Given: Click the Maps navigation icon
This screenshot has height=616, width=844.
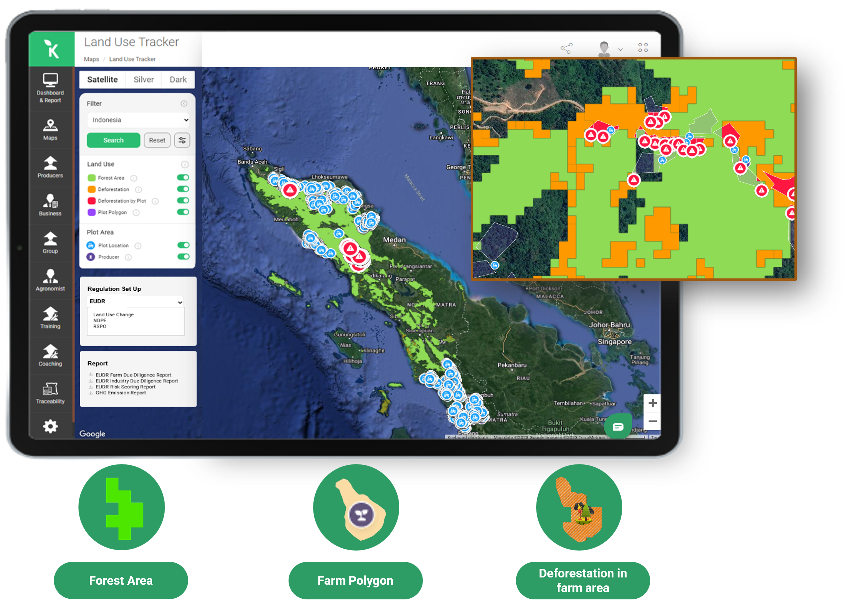Looking at the screenshot, I should 51,134.
